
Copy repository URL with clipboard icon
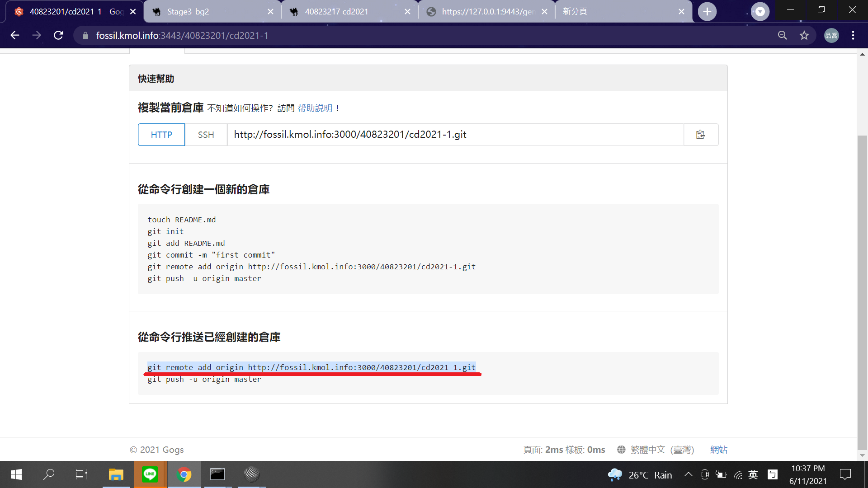point(701,135)
